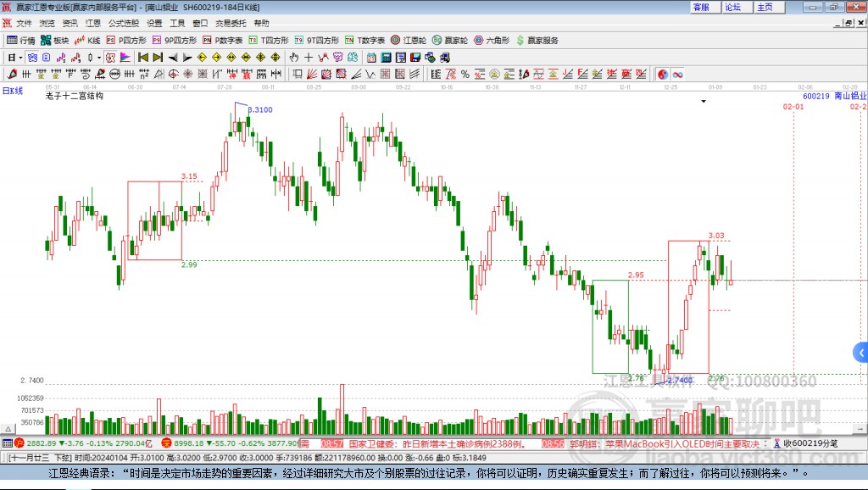The height and width of the screenshot is (490, 868).
Task: Open the 浏览 menu
Action: [47, 23]
